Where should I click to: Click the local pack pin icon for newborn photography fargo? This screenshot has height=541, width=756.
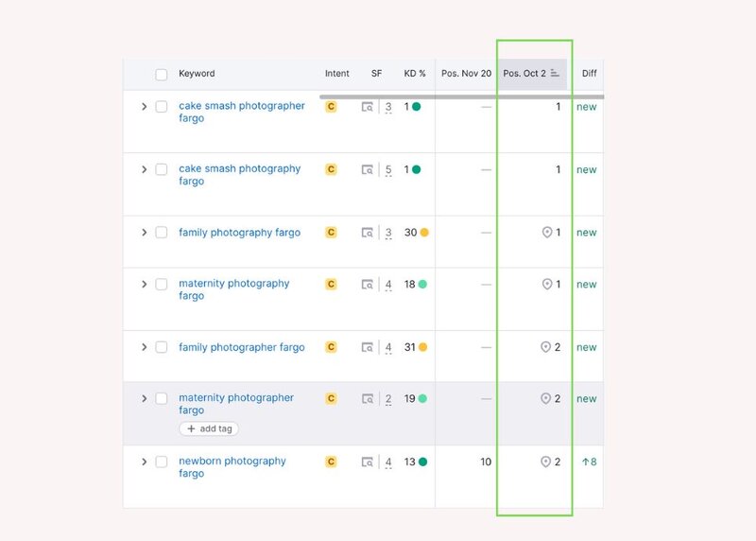pos(545,462)
